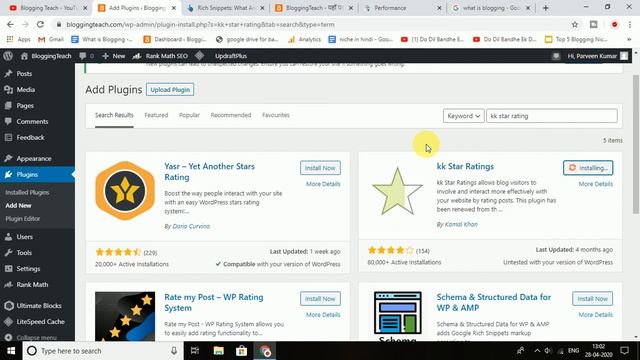Open Feedback in the sidebar

[30, 138]
